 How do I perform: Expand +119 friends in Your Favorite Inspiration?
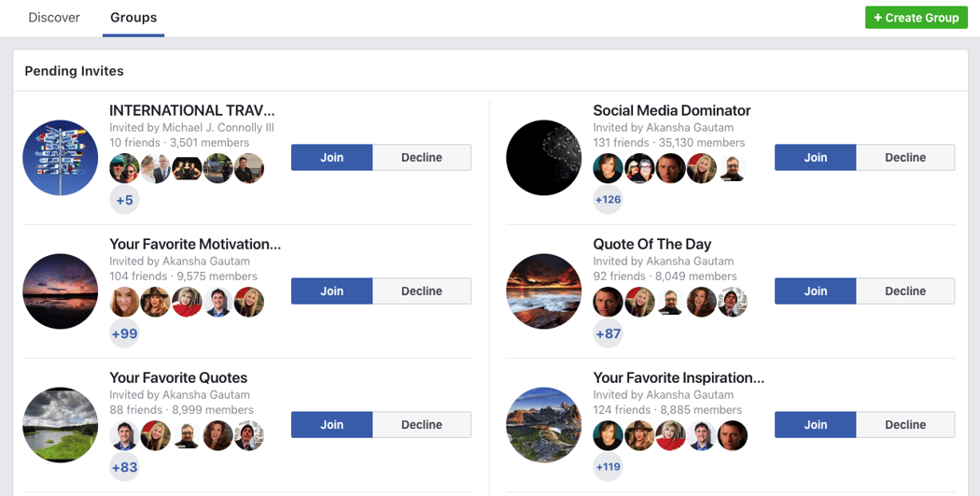(608, 467)
